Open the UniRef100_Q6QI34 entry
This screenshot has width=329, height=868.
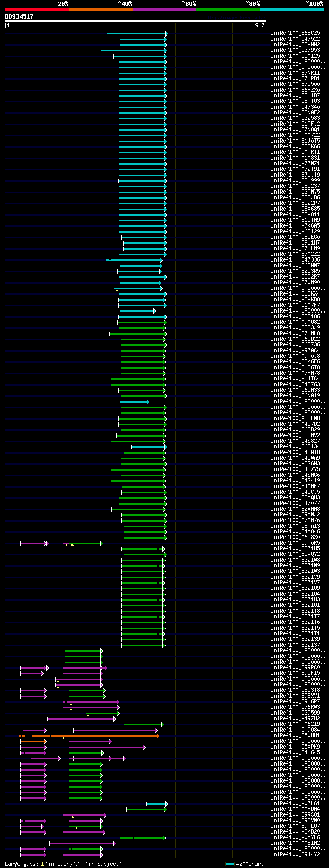click(295, 447)
